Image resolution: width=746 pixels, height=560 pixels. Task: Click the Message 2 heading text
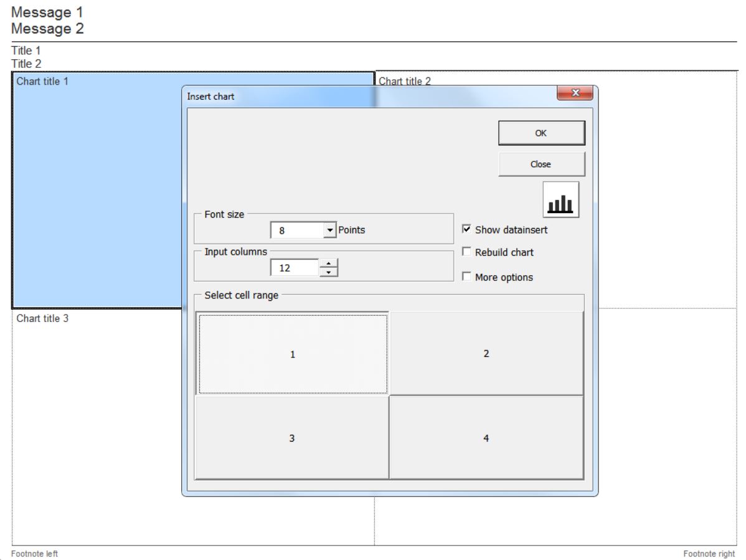[x=47, y=29]
